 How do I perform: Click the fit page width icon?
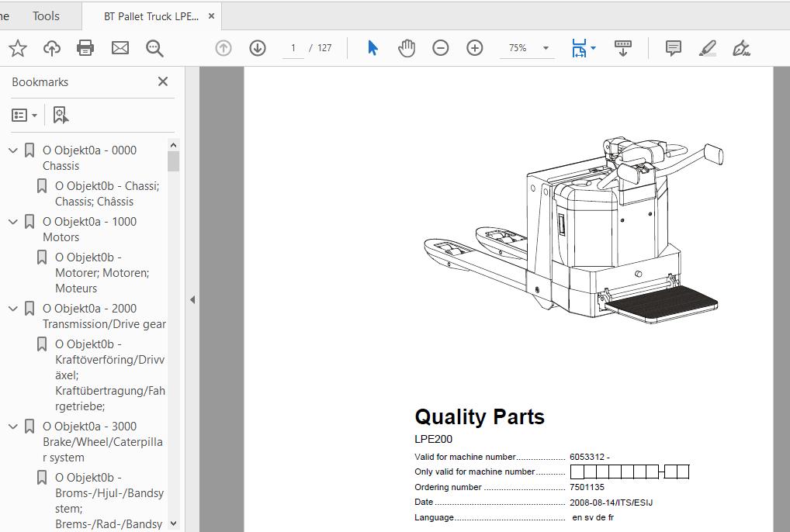(x=579, y=48)
